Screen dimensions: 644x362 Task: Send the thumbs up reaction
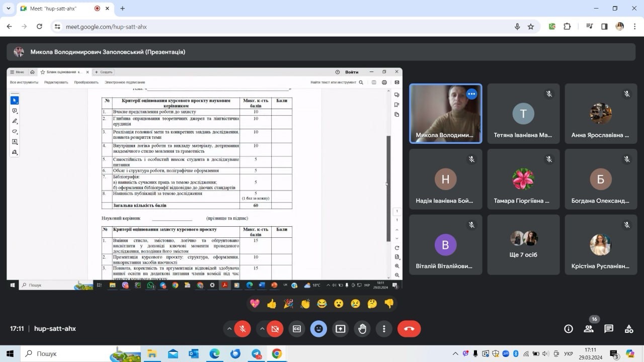click(x=272, y=304)
